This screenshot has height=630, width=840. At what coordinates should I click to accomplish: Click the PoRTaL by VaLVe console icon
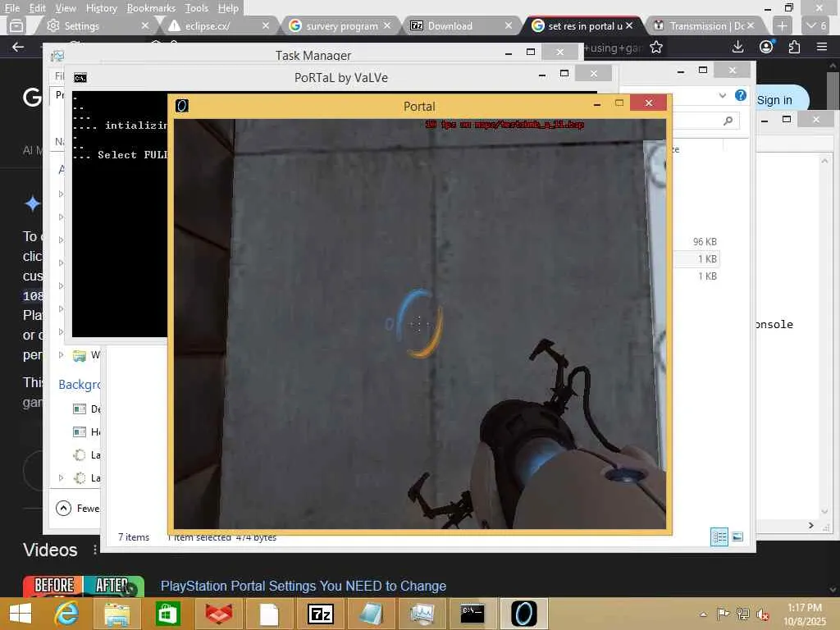pyautogui.click(x=80, y=78)
